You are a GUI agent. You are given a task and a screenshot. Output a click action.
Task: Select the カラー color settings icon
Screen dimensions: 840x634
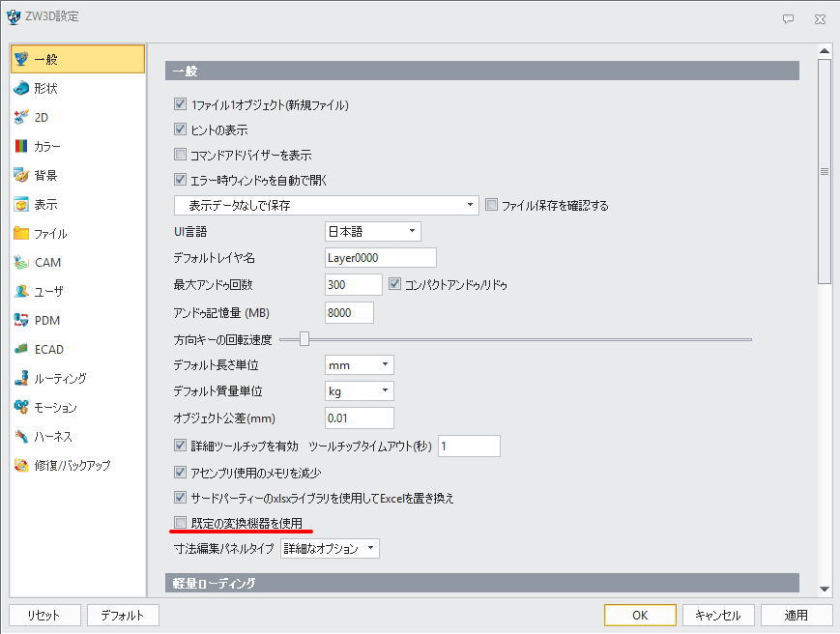tap(20, 147)
